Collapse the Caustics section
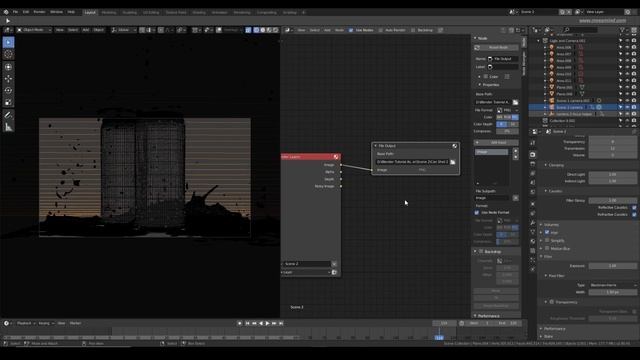The image size is (640, 360). 546,191
